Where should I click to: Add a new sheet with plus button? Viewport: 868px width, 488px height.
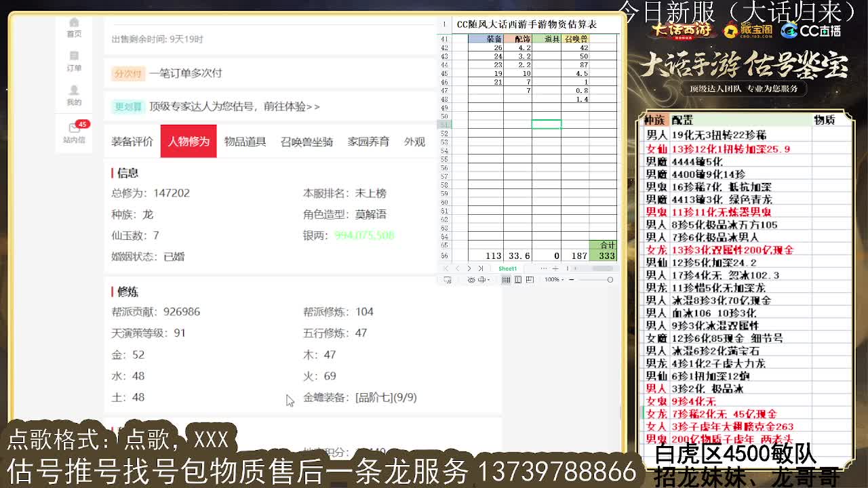coord(555,268)
